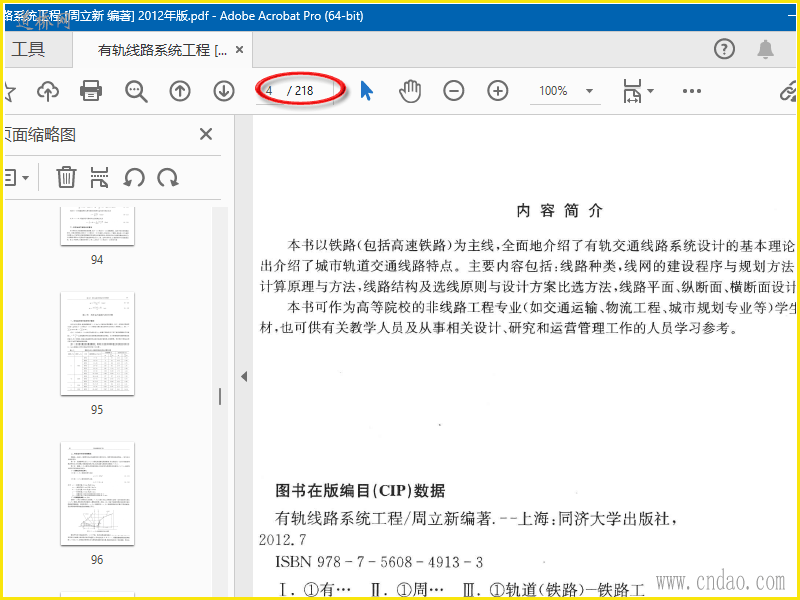The height and width of the screenshot is (600, 800).
Task: Click the share link icon
Action: (x=788, y=91)
